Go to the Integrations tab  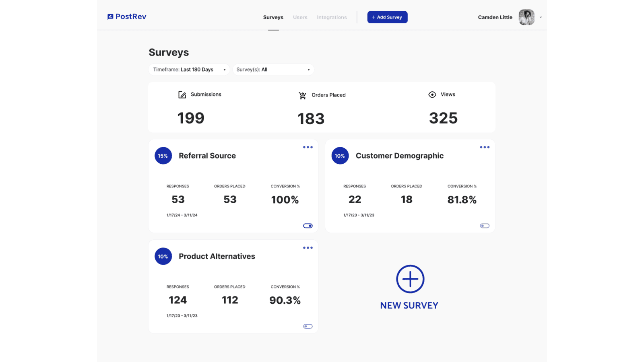click(332, 17)
